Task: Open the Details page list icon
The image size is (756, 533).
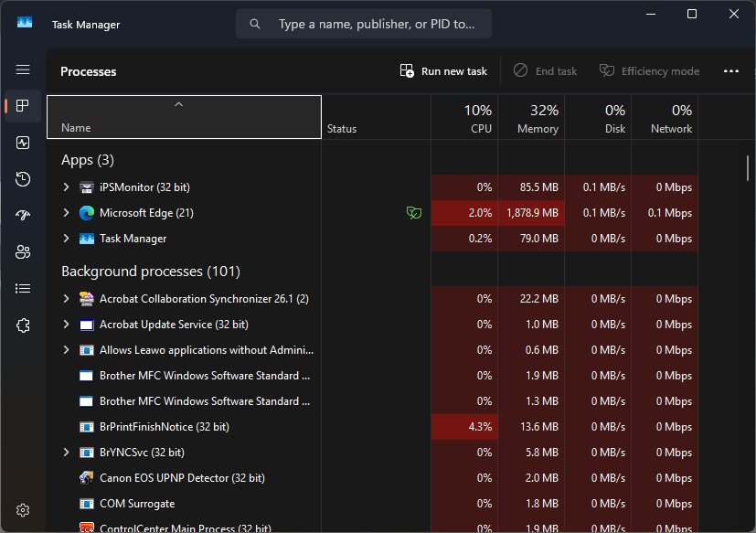Action: [x=23, y=289]
